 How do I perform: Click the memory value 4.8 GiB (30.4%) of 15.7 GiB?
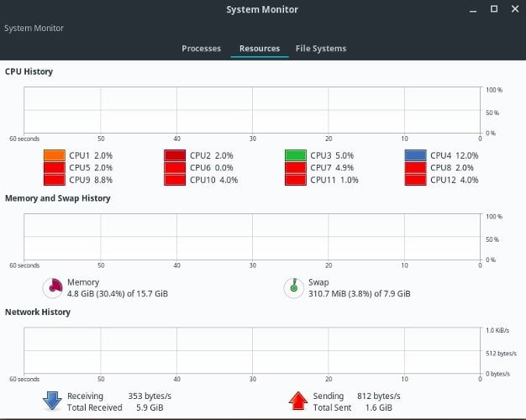pos(118,294)
